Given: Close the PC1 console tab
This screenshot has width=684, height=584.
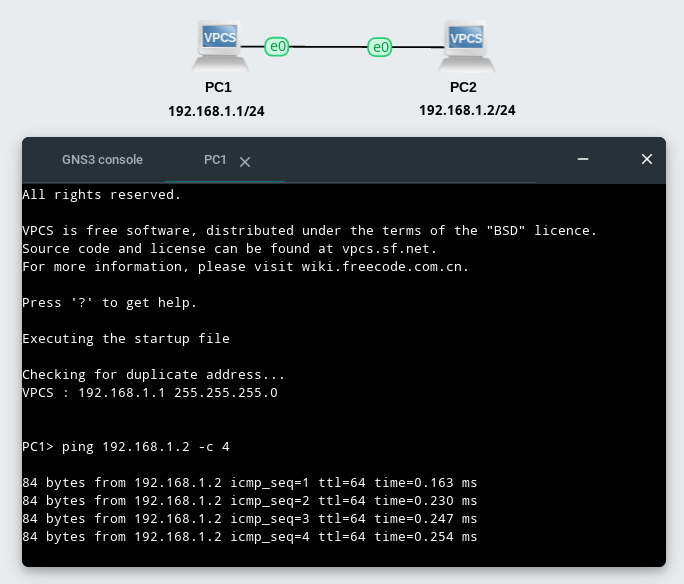Looking at the screenshot, I should coord(245,162).
